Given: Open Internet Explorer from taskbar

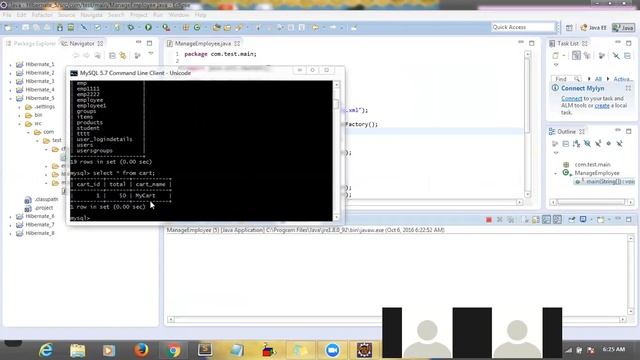Looking at the screenshot, I should pyautogui.click(x=46, y=350).
